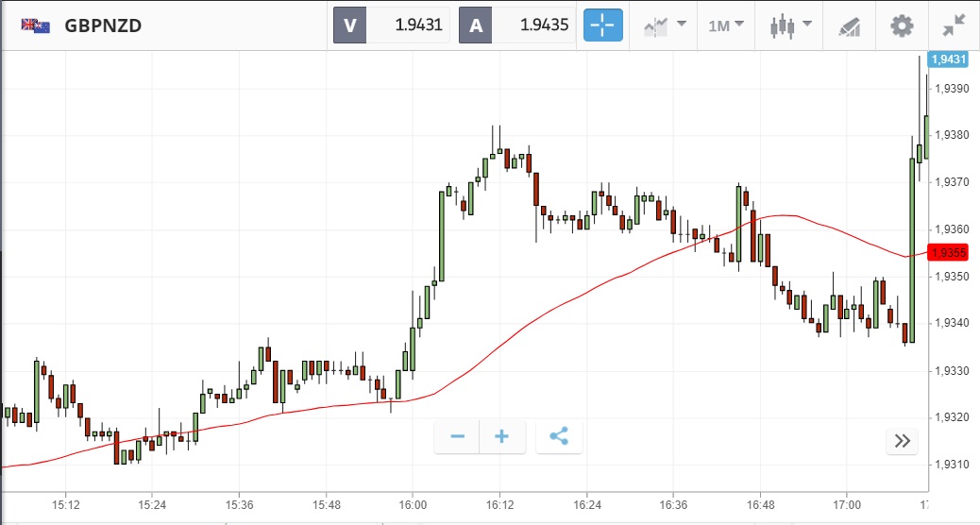The width and height of the screenshot is (980, 525).
Task: Expand the 1M timeframe dropdown
Action: [726, 25]
